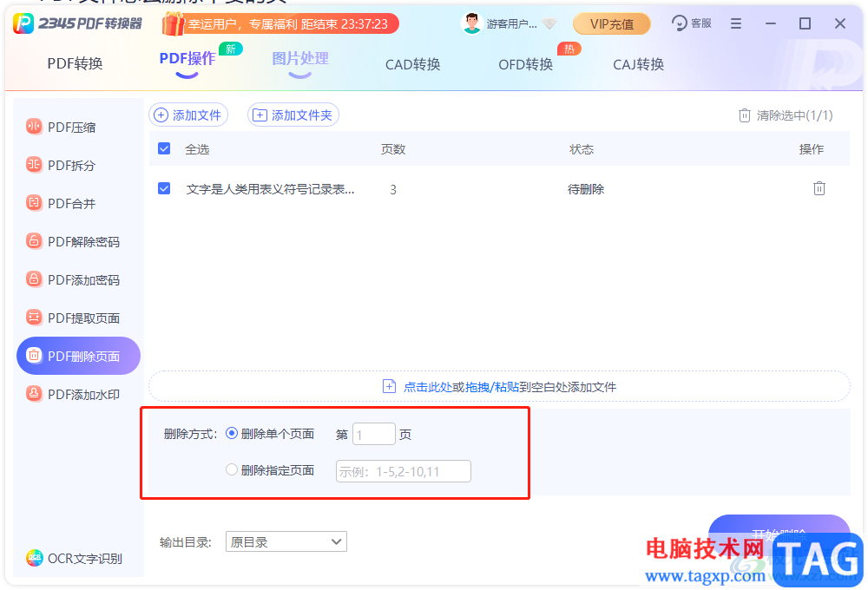Click the 添加文件夹 button
Viewport: 868px width, 590px height.
click(293, 115)
